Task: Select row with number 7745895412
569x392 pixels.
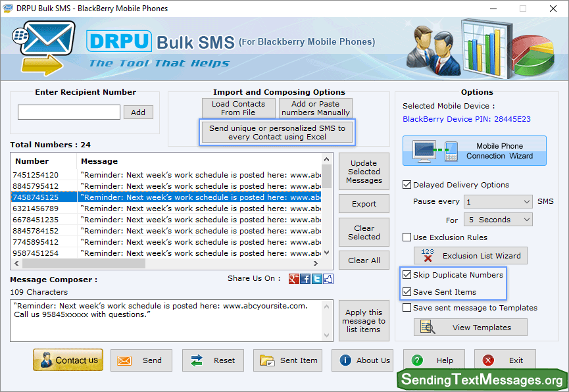Action: (166, 242)
